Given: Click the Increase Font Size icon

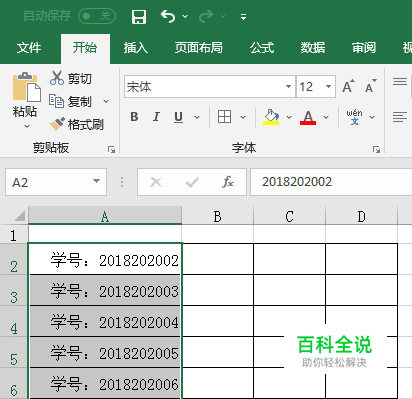Looking at the screenshot, I should pyautogui.click(x=348, y=86).
